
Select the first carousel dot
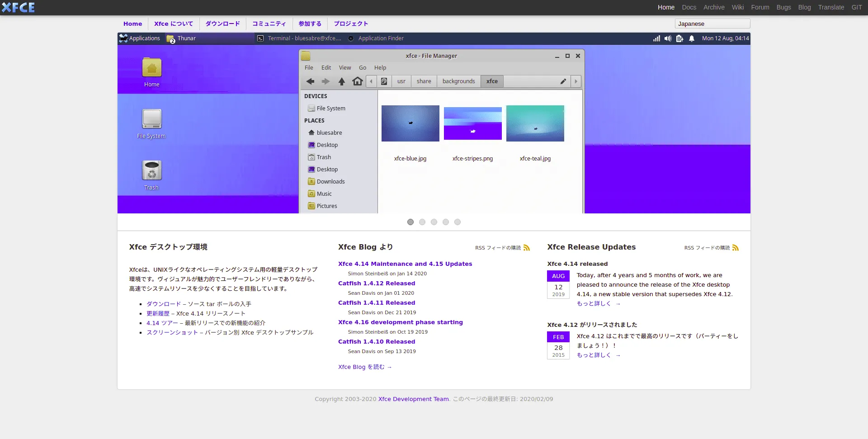(410, 222)
